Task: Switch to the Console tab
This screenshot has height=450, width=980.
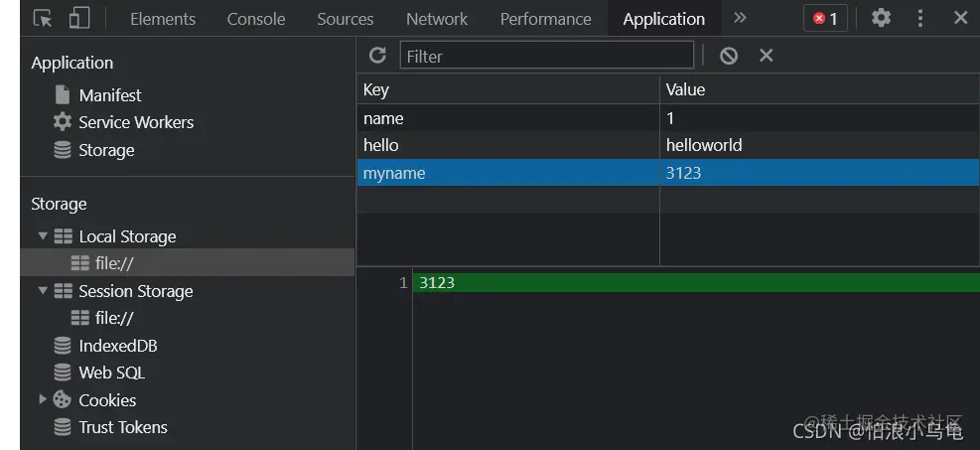Action: (x=255, y=19)
